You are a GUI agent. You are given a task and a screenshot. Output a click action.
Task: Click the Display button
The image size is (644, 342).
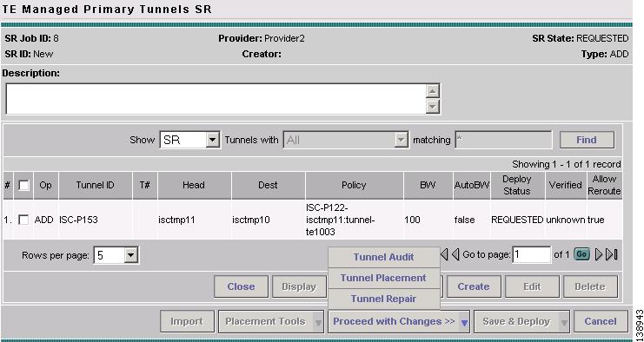pos(299,286)
